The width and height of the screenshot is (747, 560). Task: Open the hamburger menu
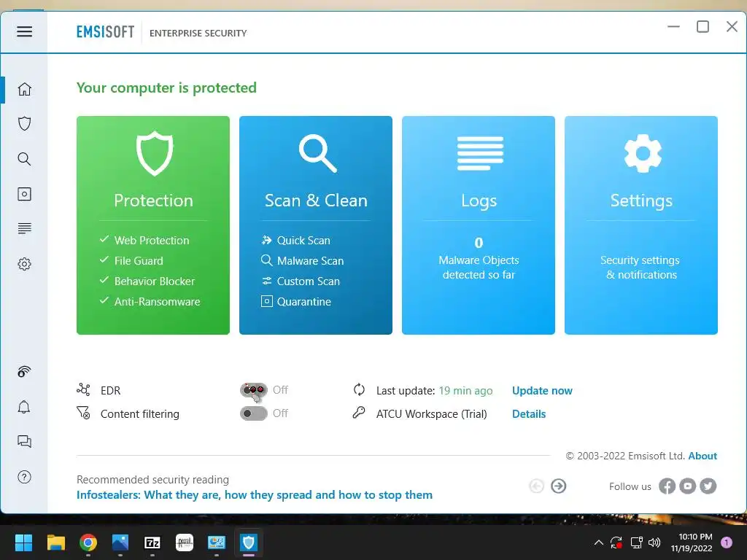(24, 31)
